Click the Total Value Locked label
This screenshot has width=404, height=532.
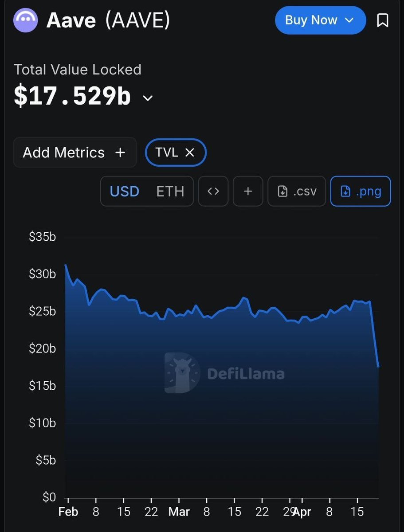tap(78, 70)
